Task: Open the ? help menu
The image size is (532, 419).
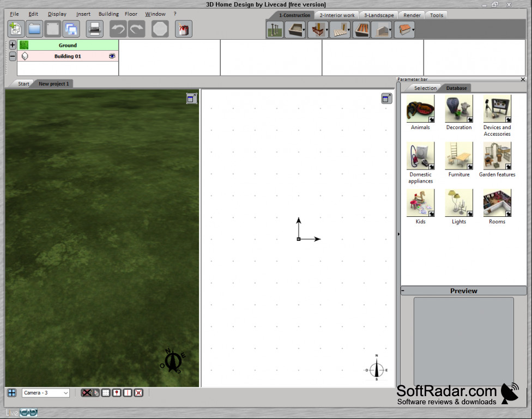Action: (175, 14)
